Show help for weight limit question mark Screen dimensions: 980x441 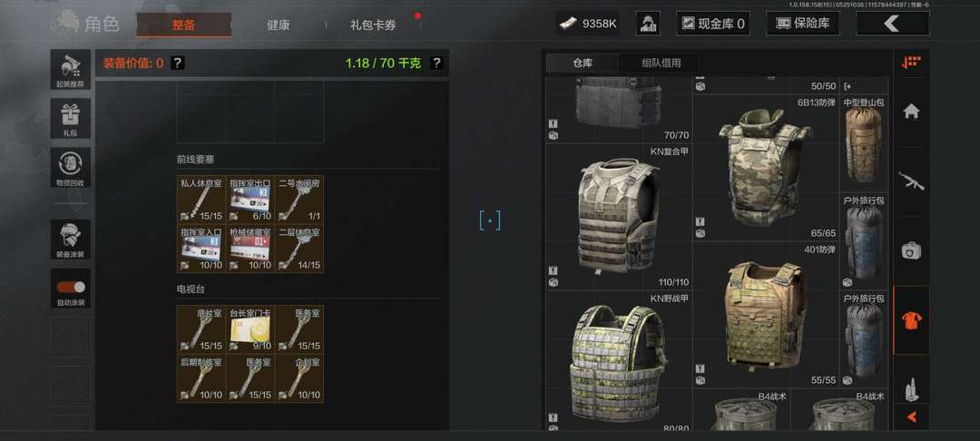tap(436, 63)
